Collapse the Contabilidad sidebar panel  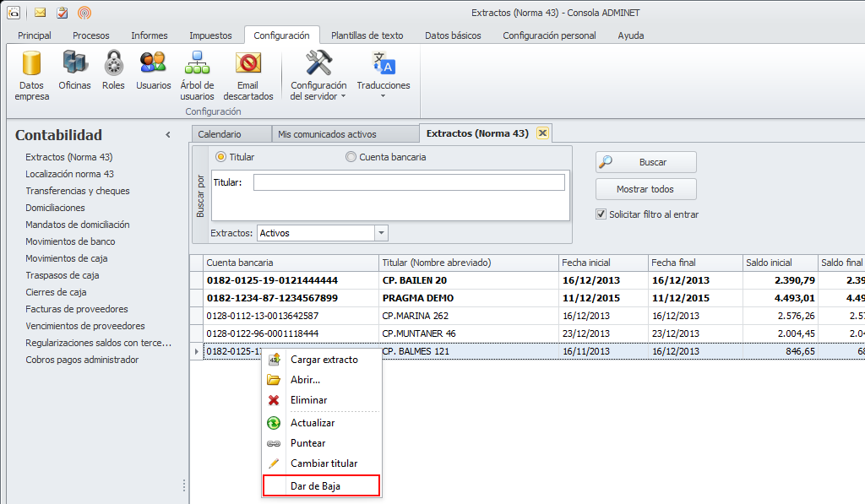168,135
